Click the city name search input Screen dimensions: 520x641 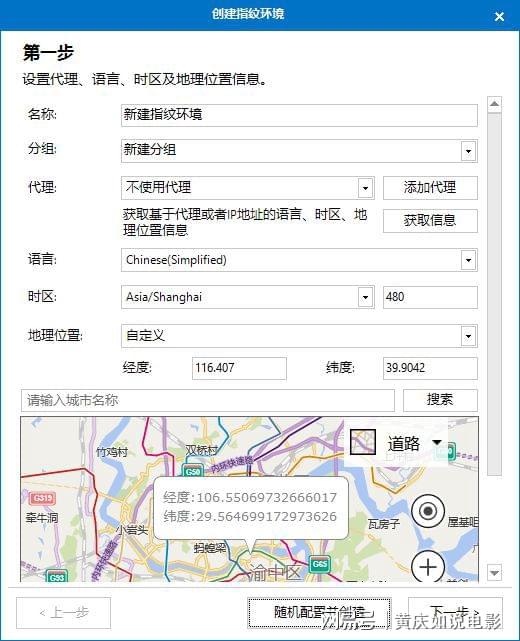coord(208,400)
